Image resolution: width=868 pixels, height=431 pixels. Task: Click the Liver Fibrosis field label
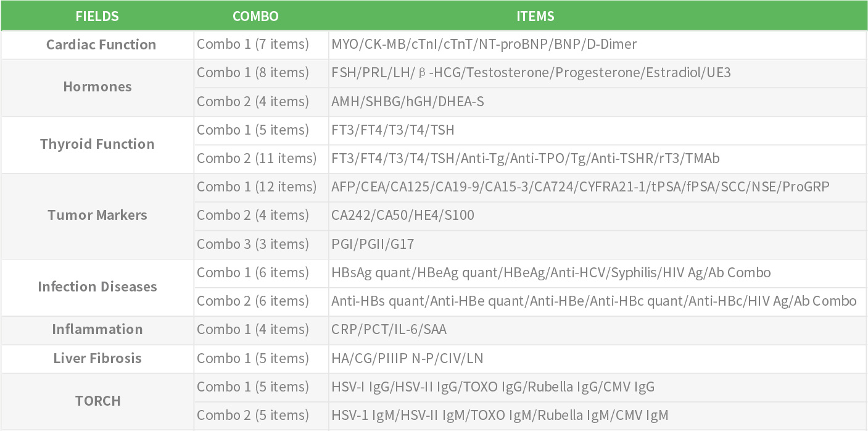coord(97,358)
